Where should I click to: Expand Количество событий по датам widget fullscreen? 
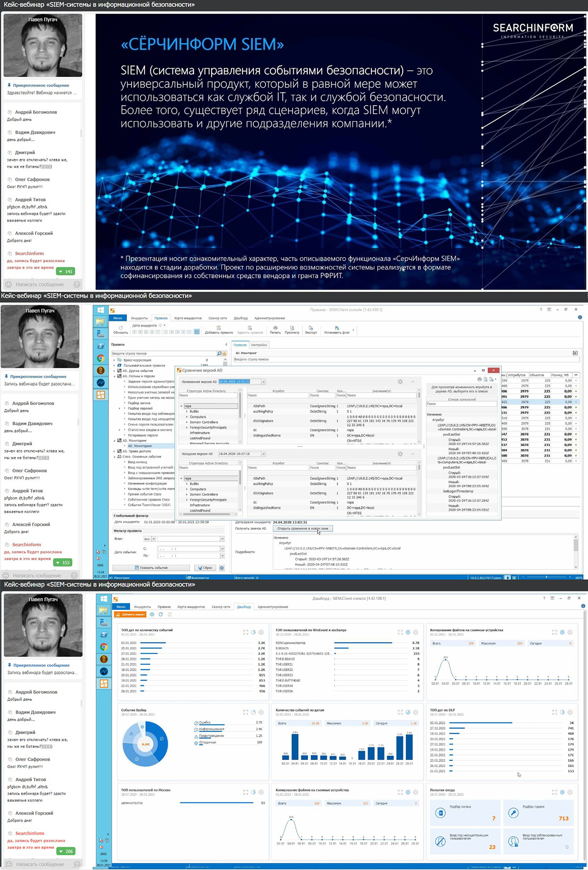tap(400, 712)
